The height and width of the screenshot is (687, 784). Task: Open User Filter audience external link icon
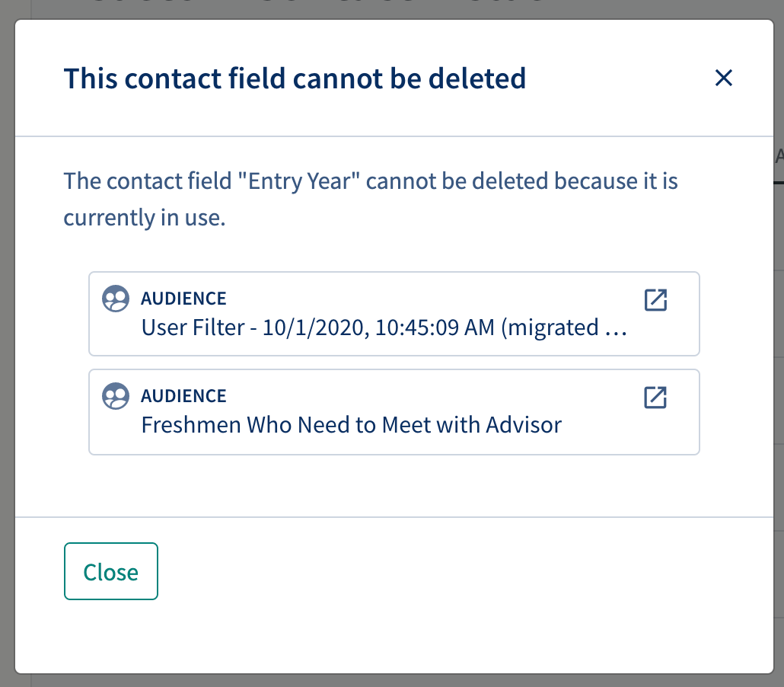655,300
